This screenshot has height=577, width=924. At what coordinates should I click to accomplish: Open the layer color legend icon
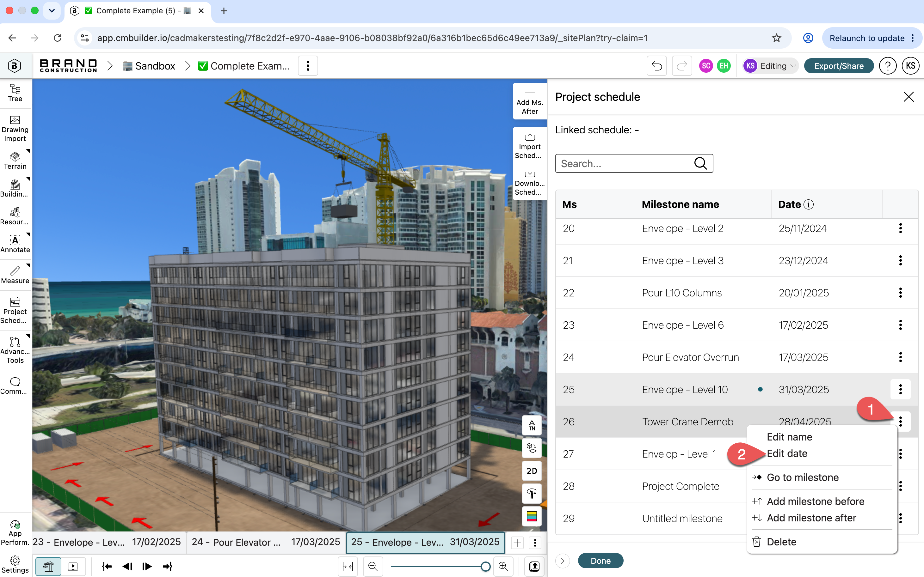532,516
